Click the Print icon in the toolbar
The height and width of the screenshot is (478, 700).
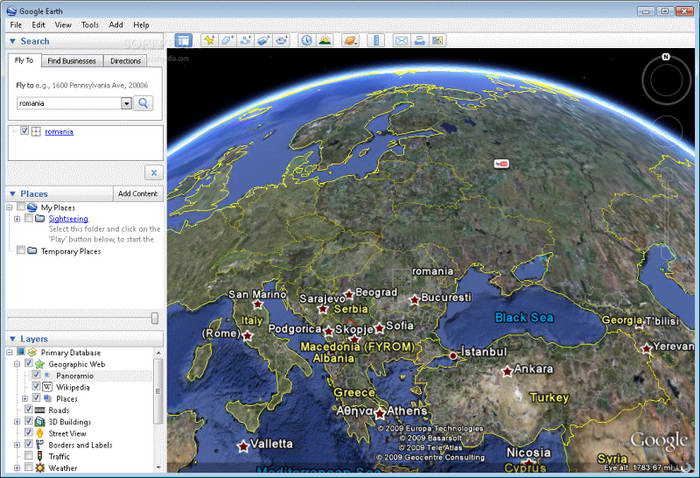tap(420, 41)
